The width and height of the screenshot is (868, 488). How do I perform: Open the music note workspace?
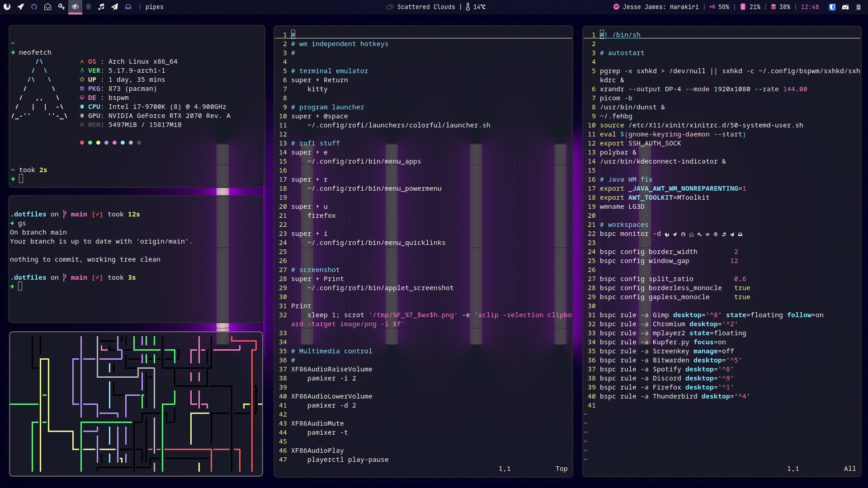(101, 7)
